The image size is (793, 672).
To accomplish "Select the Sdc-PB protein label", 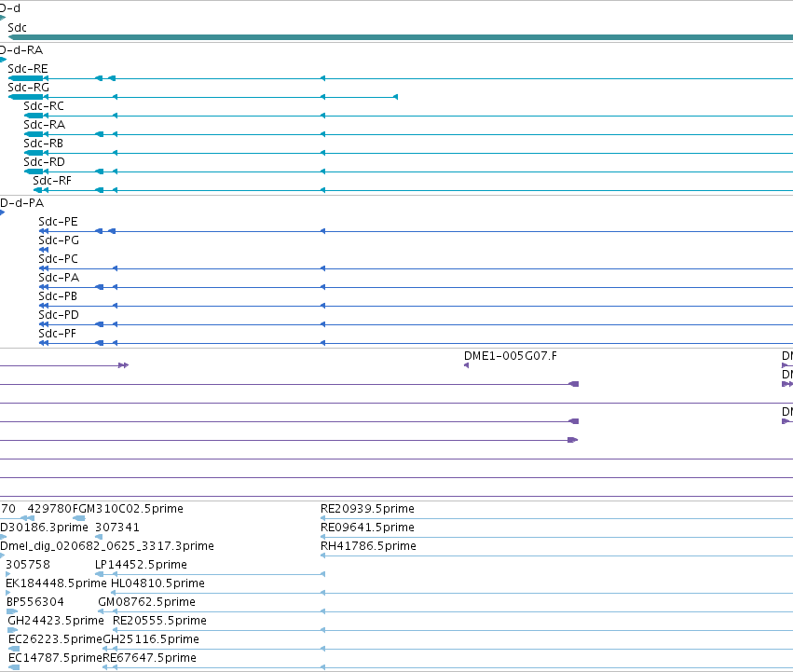I will click(58, 296).
